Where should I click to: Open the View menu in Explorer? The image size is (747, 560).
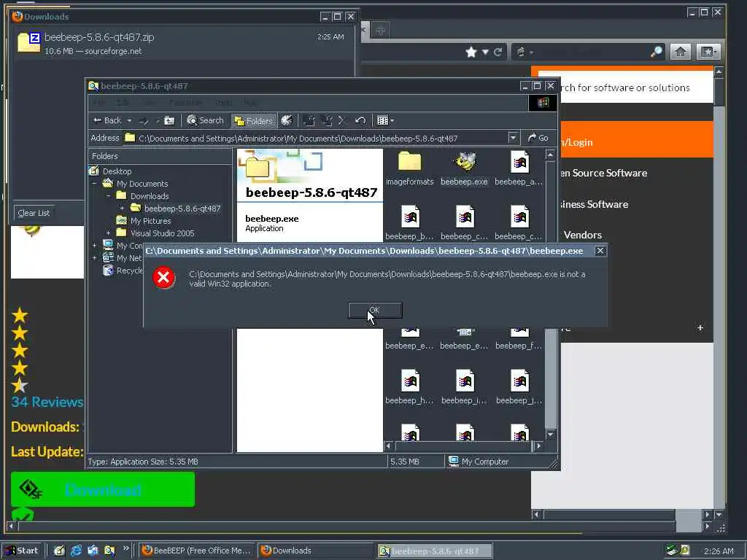point(149,103)
